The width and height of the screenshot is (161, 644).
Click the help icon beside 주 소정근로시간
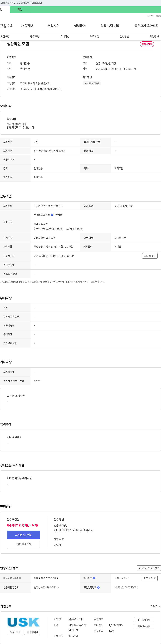coord(52,215)
